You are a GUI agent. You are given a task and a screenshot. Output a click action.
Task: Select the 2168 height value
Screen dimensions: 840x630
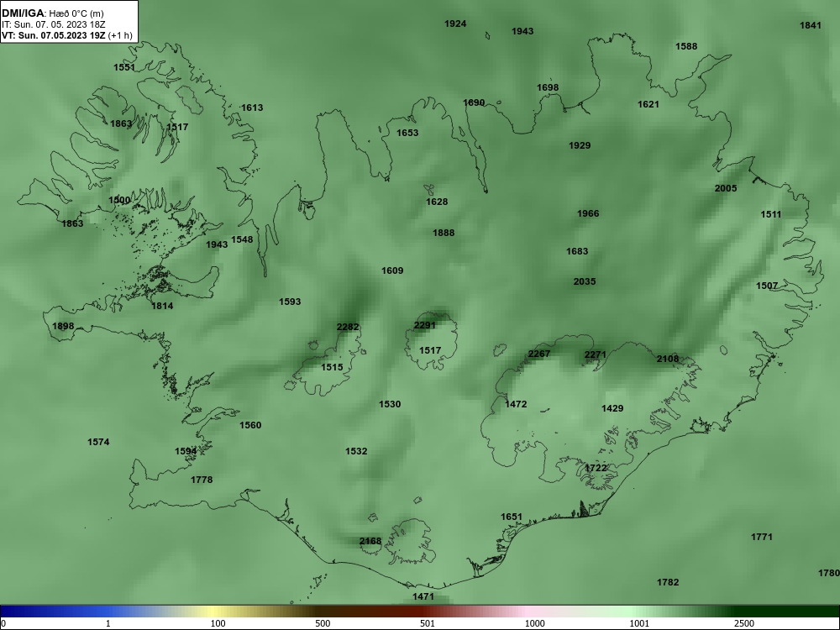pos(370,541)
